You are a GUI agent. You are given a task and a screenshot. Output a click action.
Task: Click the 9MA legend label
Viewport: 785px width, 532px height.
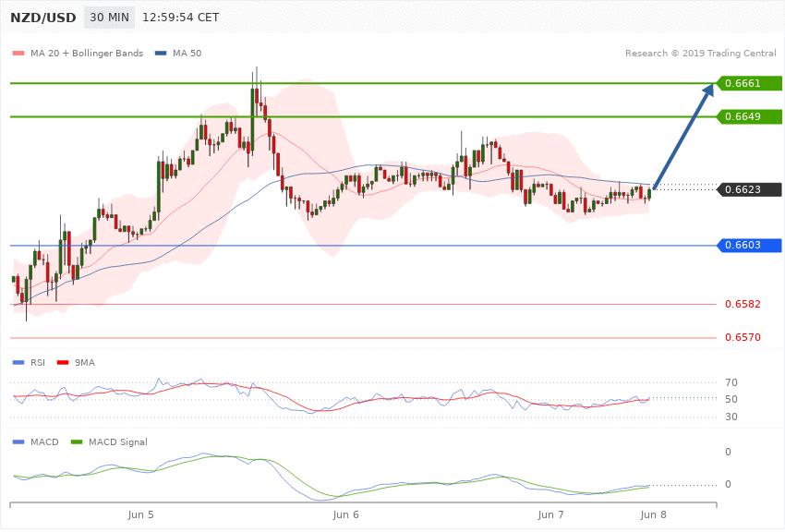tap(85, 362)
